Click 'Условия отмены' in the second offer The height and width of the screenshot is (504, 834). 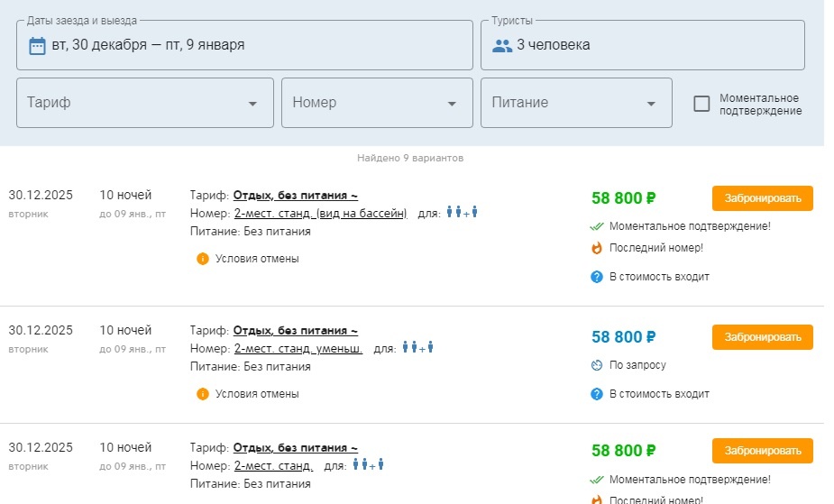[256, 394]
